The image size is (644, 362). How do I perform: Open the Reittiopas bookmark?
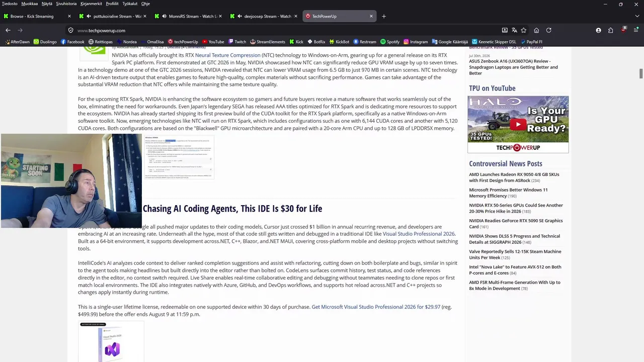[101, 42]
